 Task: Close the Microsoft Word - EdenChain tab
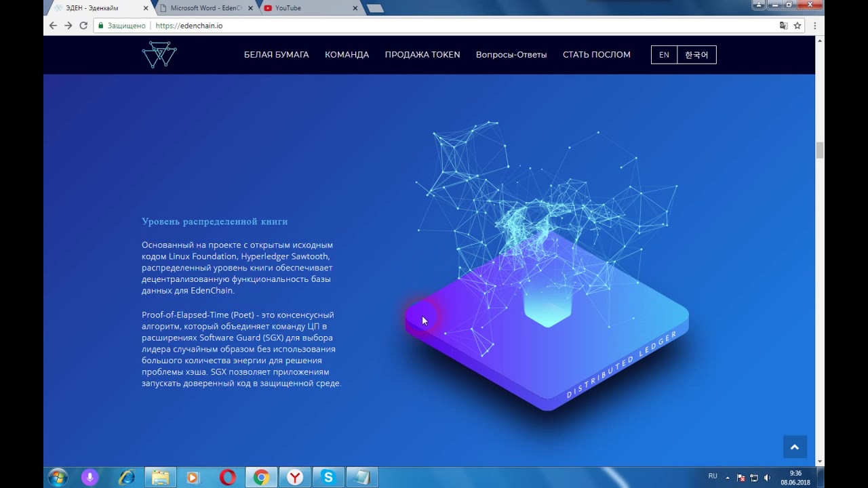[250, 8]
